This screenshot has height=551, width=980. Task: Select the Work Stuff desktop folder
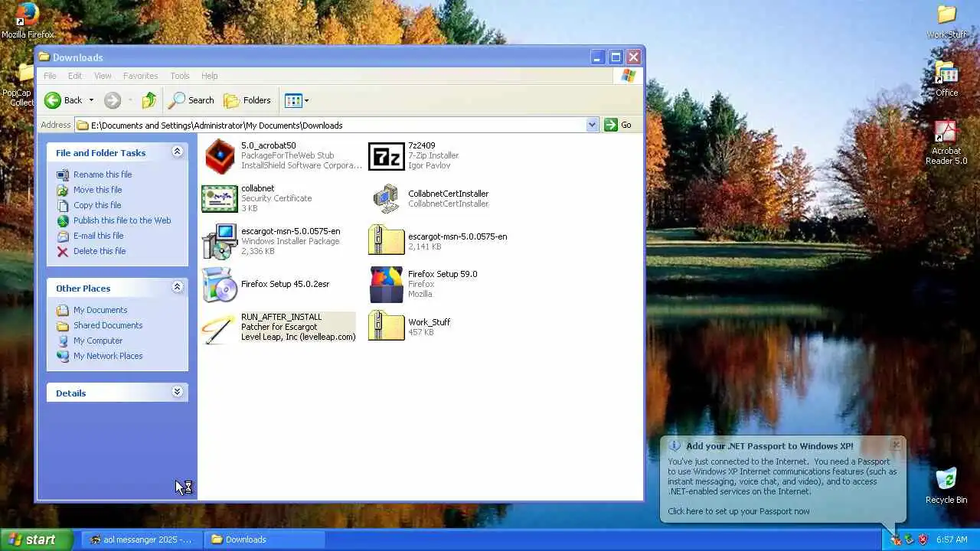(x=947, y=21)
